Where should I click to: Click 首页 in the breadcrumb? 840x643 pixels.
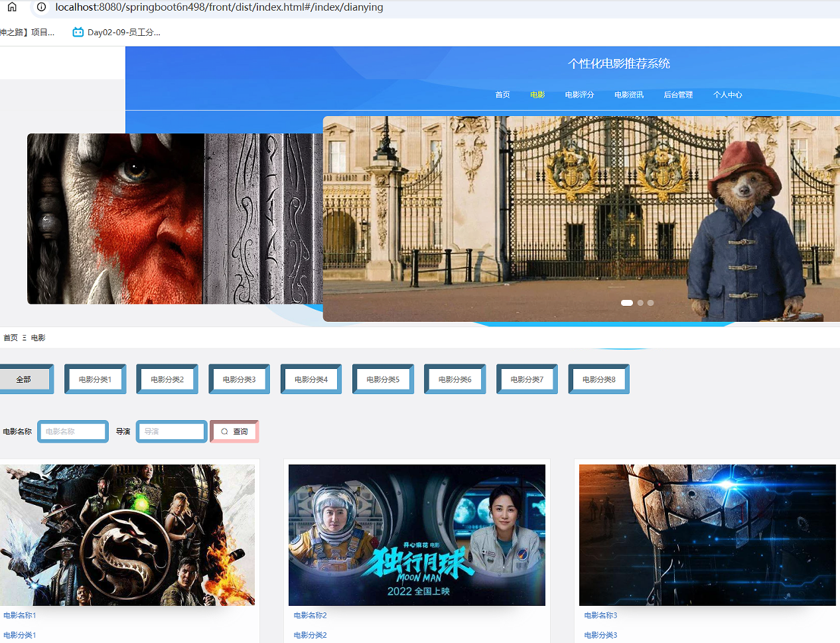click(11, 338)
